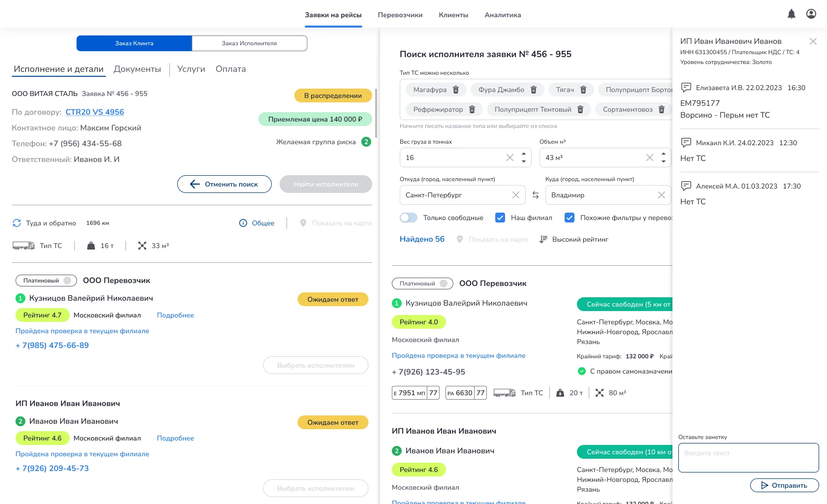Call +7(926) 209-45-73 phone link
Screen dimensions: 827x504
tap(52, 469)
